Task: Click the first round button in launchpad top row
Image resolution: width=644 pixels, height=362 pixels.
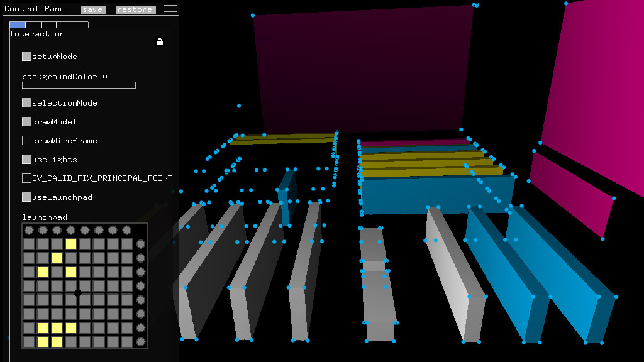Action: (29, 230)
